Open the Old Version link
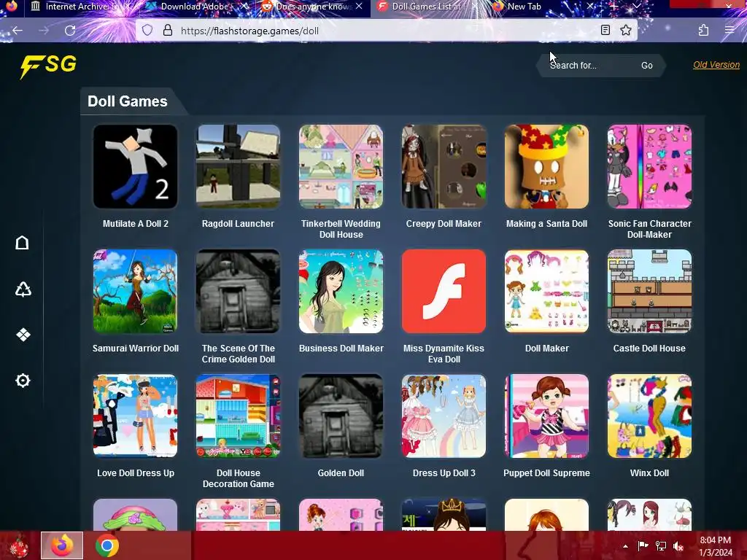The width and height of the screenshot is (747, 560). point(716,65)
